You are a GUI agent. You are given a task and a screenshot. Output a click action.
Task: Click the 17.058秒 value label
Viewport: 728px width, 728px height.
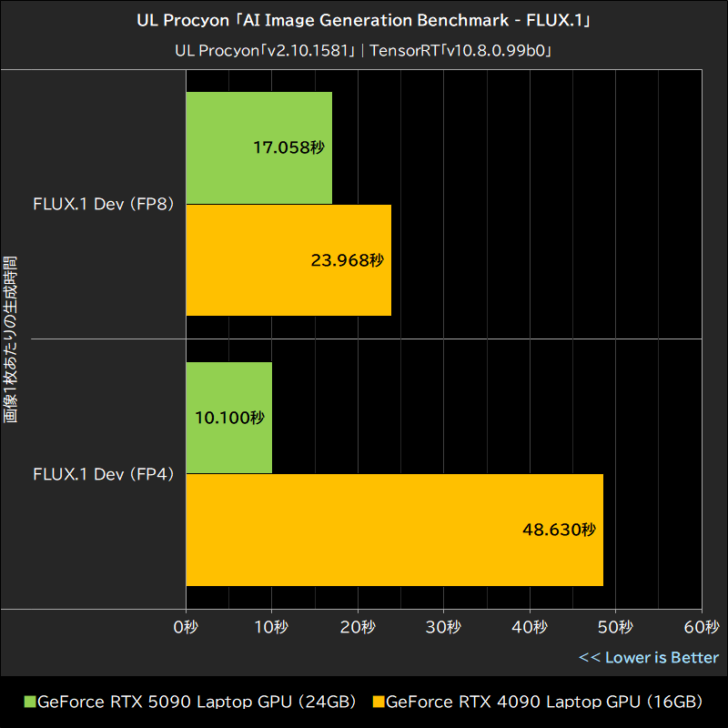click(289, 146)
